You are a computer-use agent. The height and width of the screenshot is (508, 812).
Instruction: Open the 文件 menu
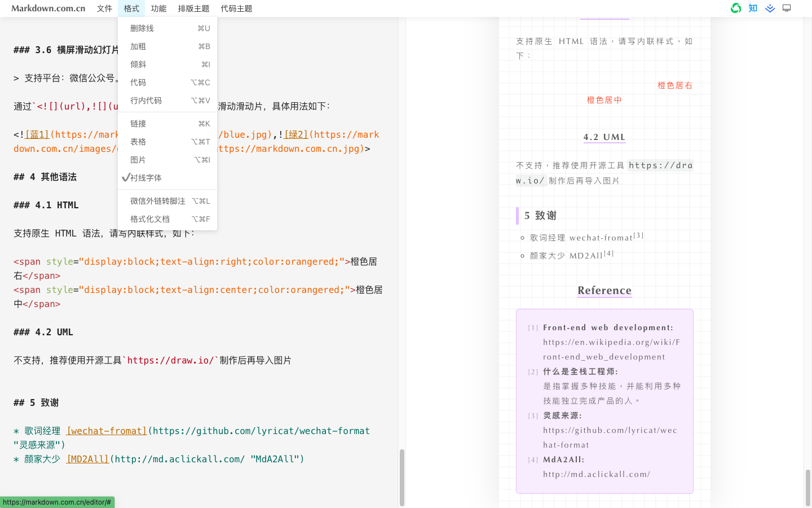[104, 8]
